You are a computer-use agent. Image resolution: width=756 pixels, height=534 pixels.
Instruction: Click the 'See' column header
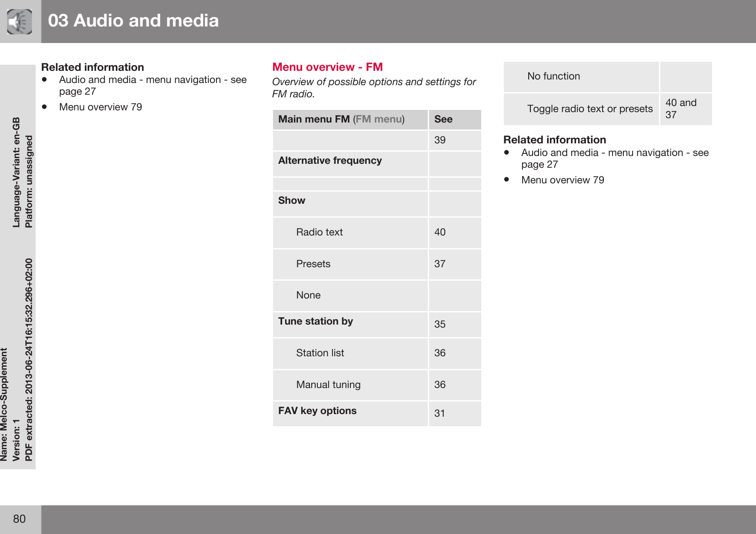pos(455,119)
